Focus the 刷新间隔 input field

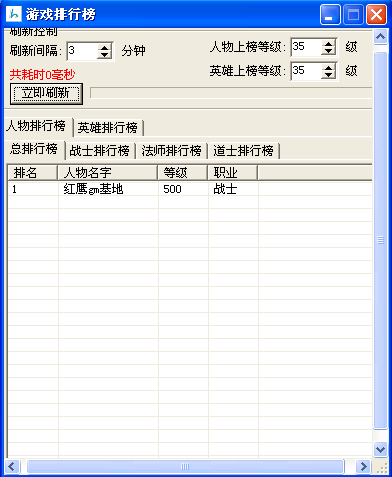coord(82,51)
